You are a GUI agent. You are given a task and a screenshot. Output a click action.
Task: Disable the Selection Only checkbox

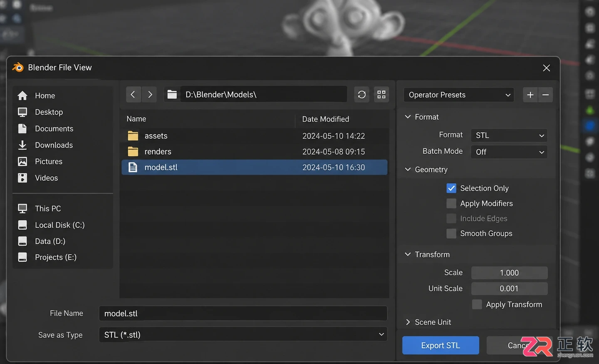point(451,188)
